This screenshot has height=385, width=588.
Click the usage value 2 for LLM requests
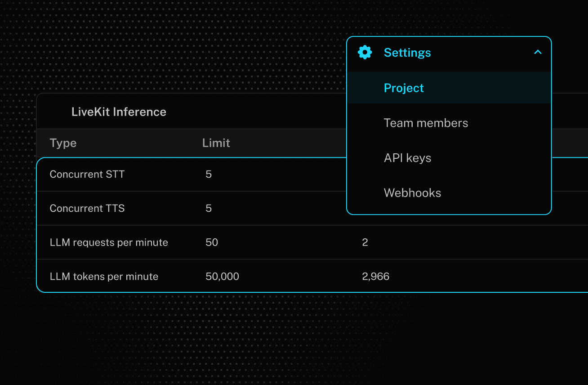(x=365, y=242)
